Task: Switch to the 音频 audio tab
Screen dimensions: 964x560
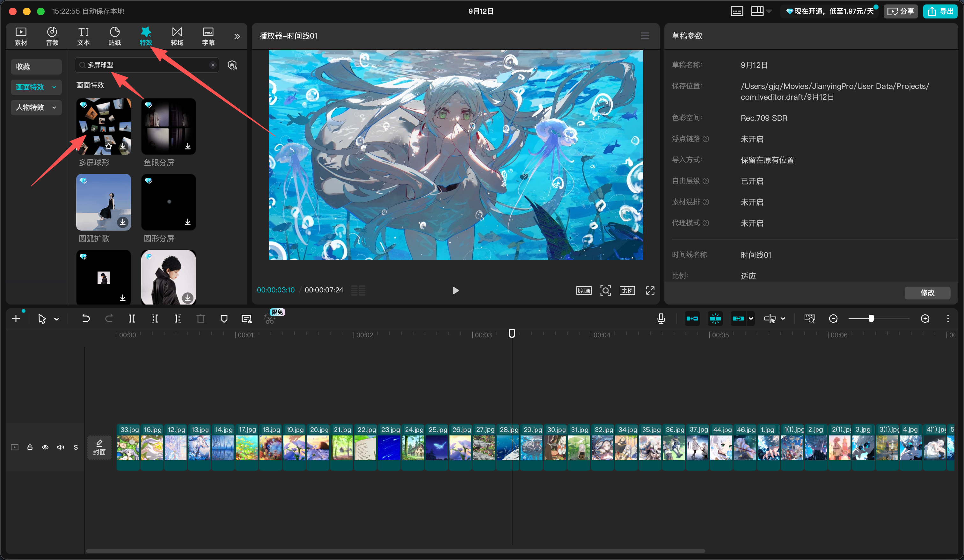Action: [52, 36]
